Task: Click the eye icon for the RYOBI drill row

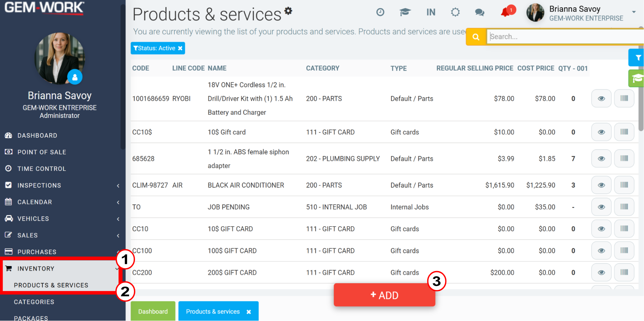Action: point(601,99)
